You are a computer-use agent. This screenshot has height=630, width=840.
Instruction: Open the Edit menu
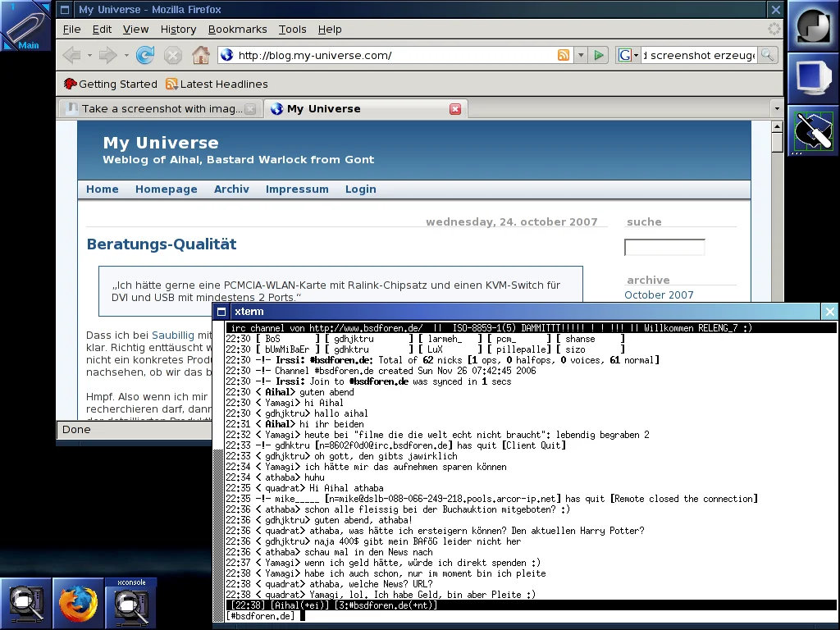(x=102, y=30)
